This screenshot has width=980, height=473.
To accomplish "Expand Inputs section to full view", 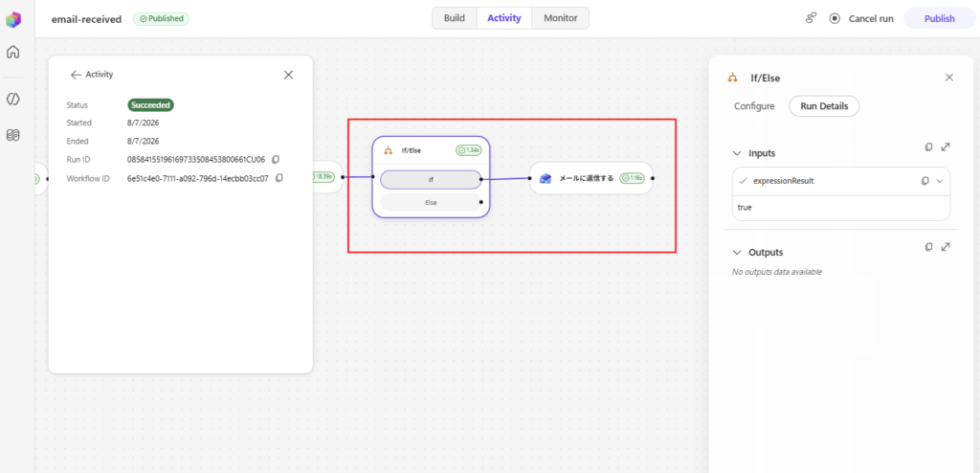I will (946, 147).
